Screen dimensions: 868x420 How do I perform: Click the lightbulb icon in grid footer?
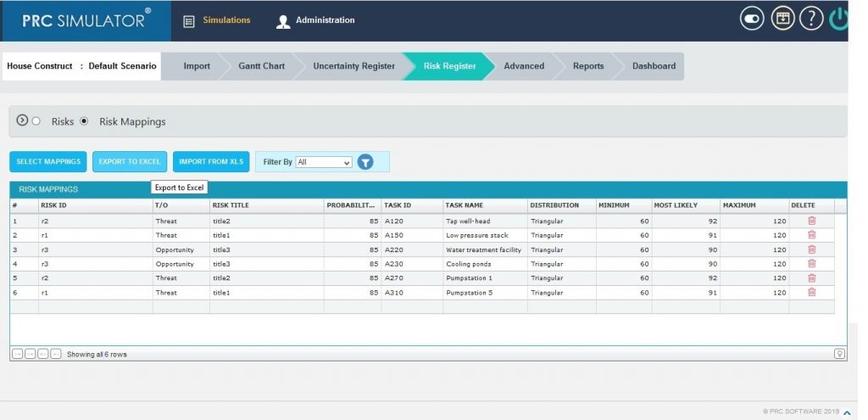[839, 354]
